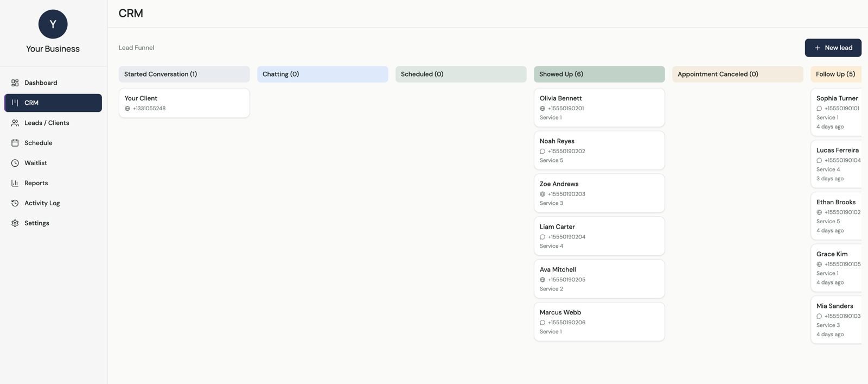Click the CRM kanban icon in sidebar
Viewport: 868px width, 384px height.
(x=15, y=103)
